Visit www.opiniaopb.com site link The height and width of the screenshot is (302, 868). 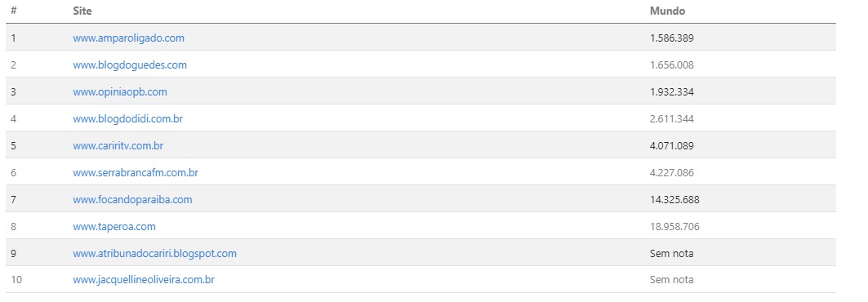119,91
